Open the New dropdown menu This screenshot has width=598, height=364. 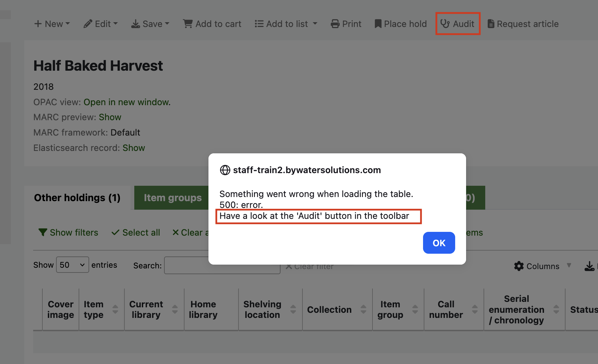click(x=52, y=24)
